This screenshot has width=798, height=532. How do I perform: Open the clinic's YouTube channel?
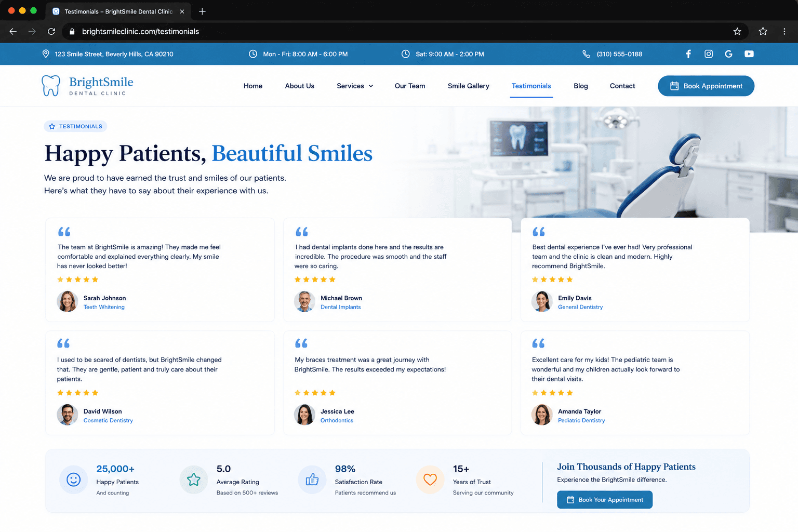tap(749, 54)
